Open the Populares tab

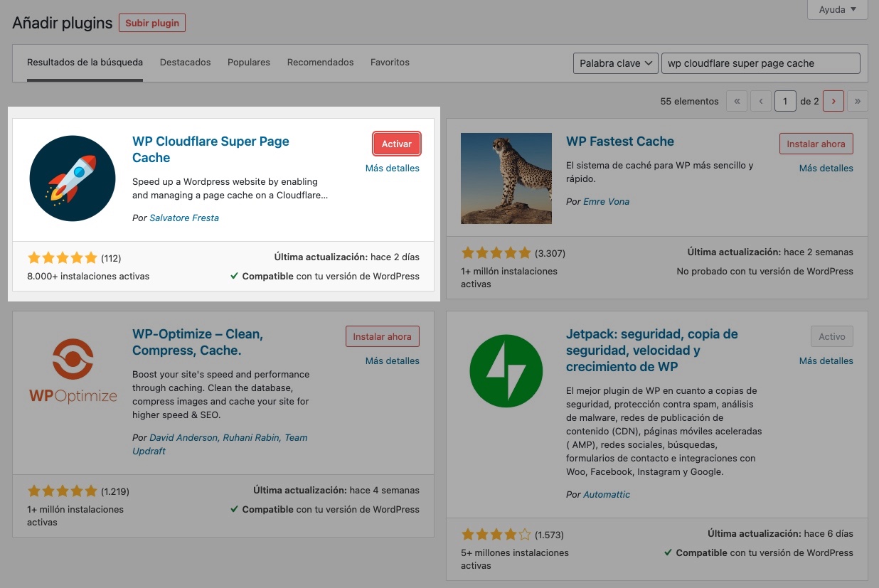249,63
